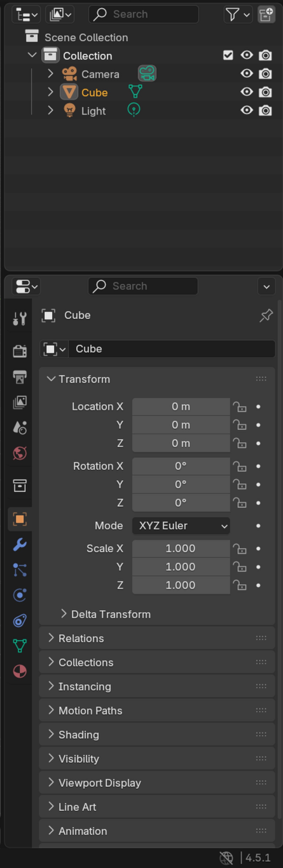Screen dimensions: 283x868
Task: Open the Material properties tab
Action: click(x=20, y=671)
